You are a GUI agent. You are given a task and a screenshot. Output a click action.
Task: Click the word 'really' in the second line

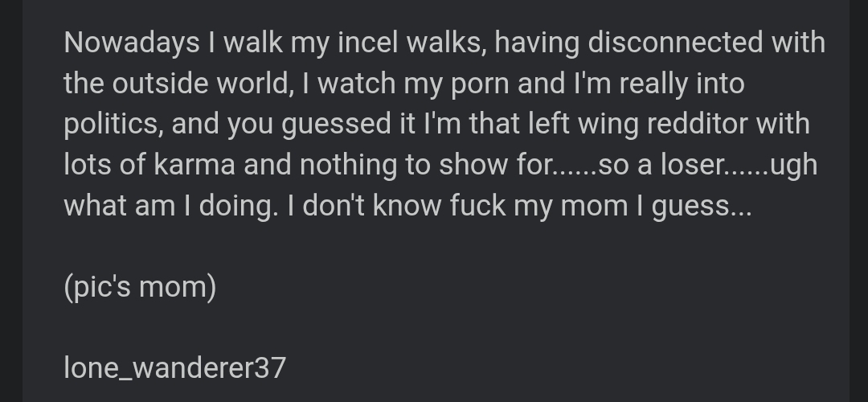(x=653, y=84)
